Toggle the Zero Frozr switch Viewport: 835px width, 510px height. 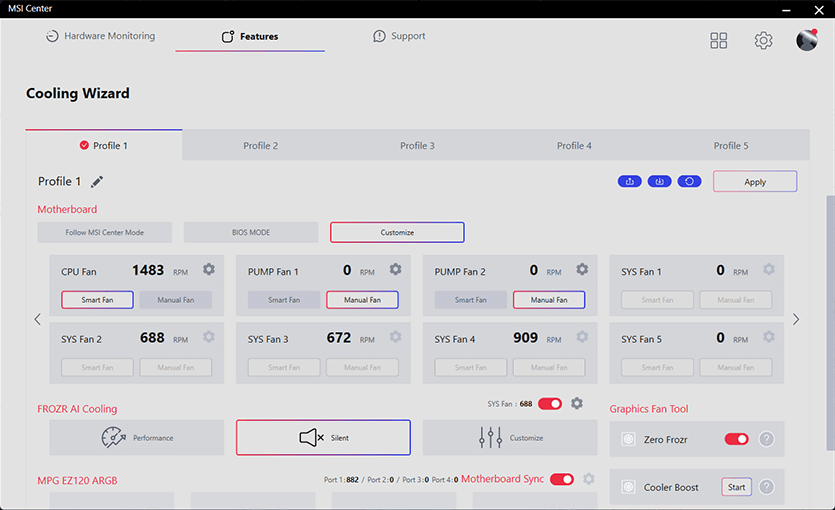(736, 439)
